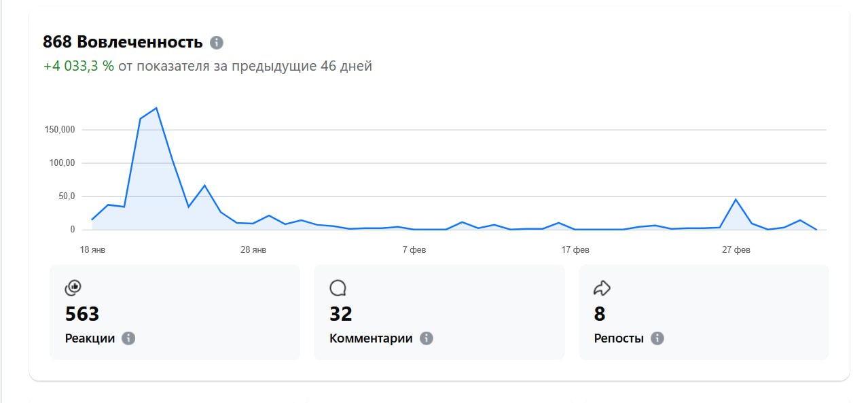Click the small peak near 27 фев
The image size is (868, 403).
[736, 198]
